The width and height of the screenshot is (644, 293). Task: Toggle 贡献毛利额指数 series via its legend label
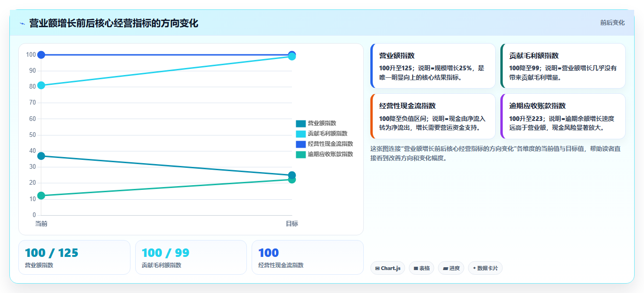pyautogui.click(x=328, y=134)
